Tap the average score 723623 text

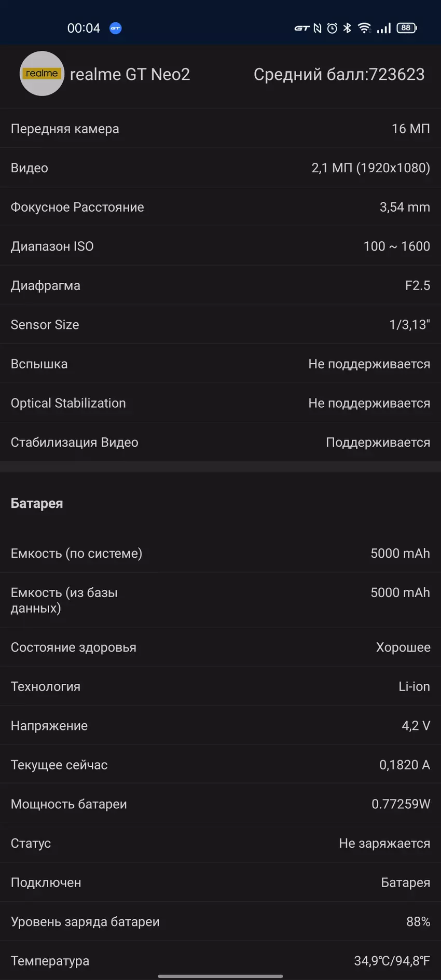[x=339, y=75]
